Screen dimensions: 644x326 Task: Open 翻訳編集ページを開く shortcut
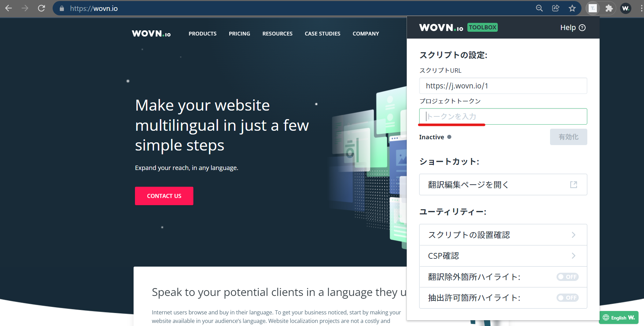[503, 185]
